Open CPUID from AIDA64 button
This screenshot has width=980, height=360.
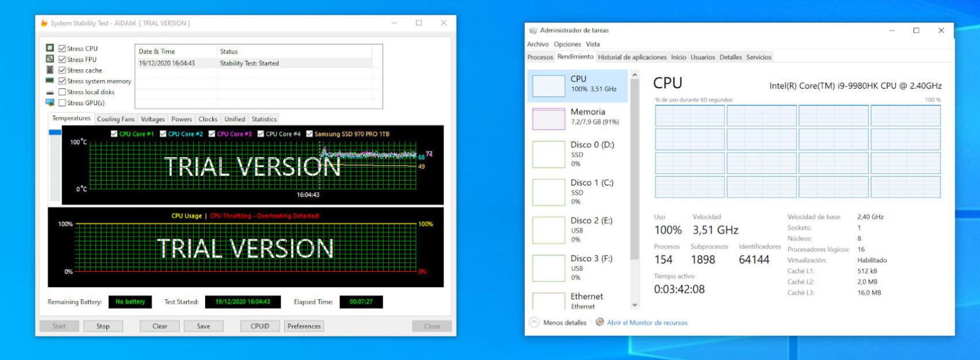[x=260, y=326]
